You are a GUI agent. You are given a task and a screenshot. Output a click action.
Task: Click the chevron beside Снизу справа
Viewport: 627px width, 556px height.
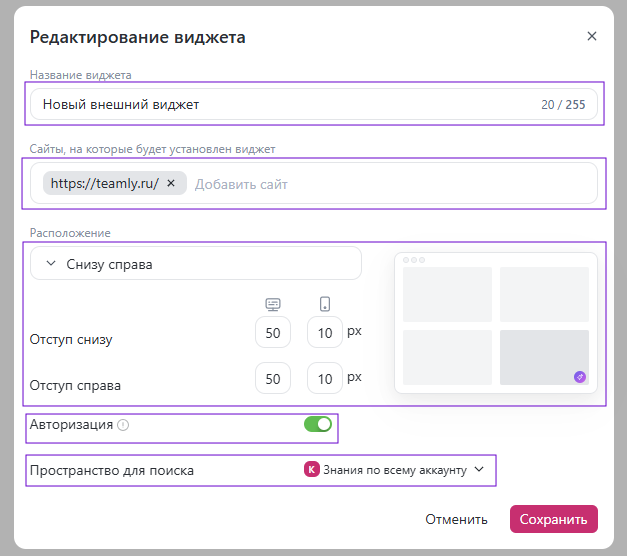click(51, 264)
